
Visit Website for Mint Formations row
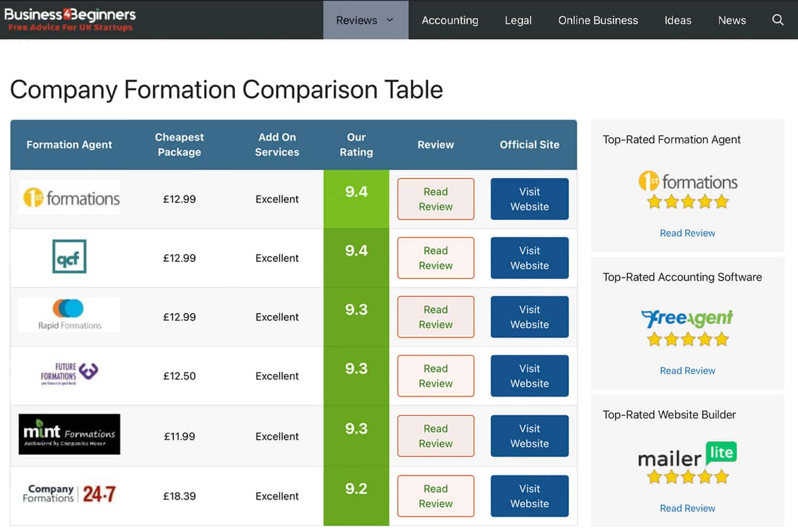coord(530,436)
